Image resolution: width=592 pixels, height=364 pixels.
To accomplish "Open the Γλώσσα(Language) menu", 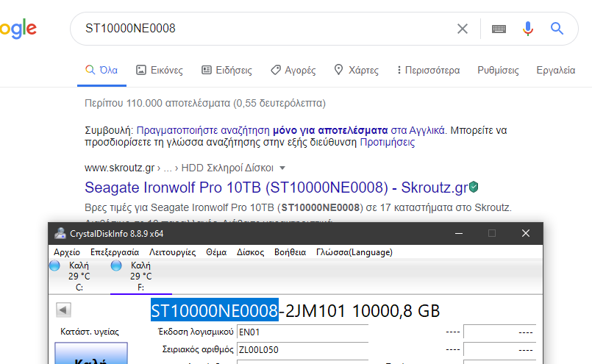I will 354,252.
